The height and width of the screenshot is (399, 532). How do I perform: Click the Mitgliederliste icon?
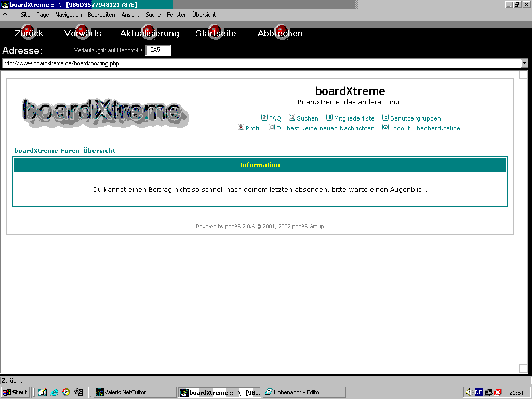pos(329,118)
